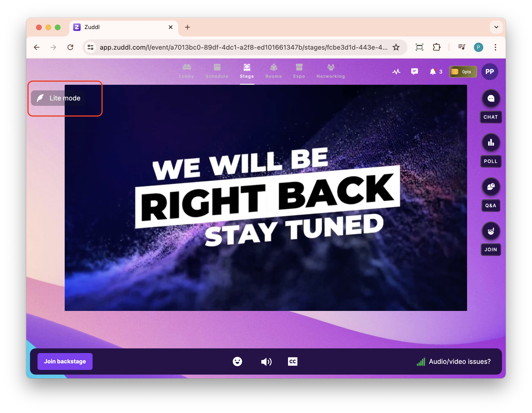This screenshot has height=413, width=532.
Task: Bookmark this page with the star icon
Action: (396, 47)
